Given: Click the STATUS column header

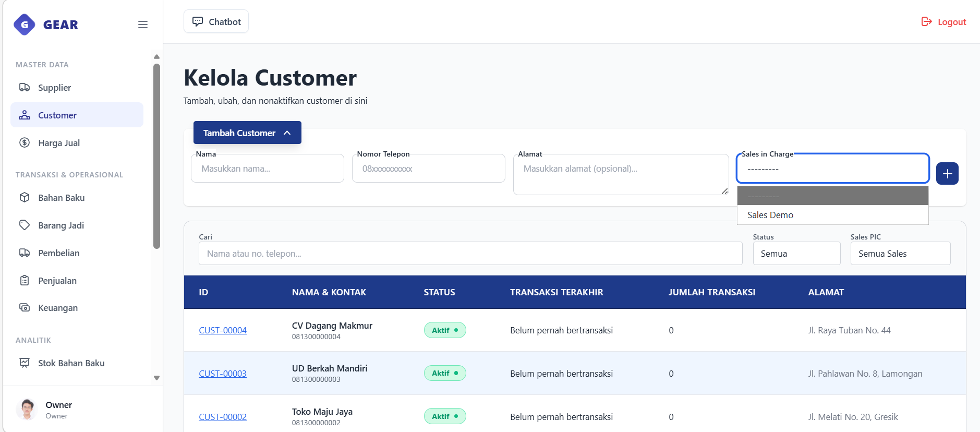Looking at the screenshot, I should coord(439,292).
